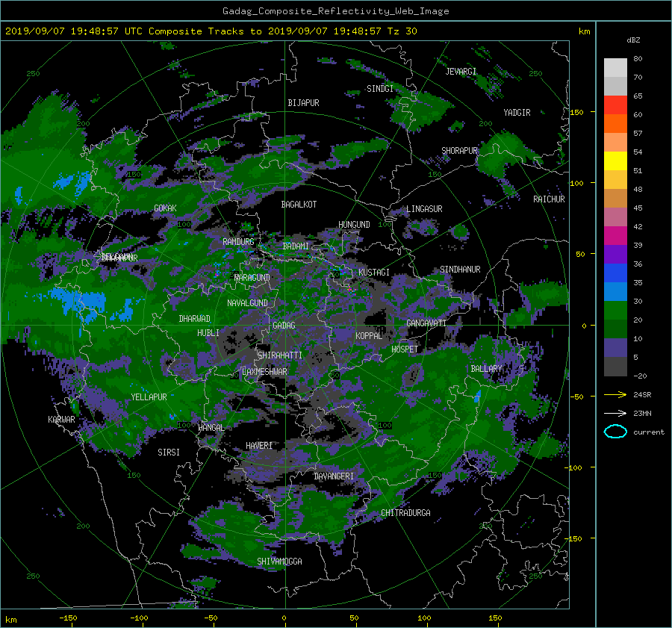Viewport: 672px width, 628px height.
Task: Click the DHARWAD city label
Action: tap(195, 319)
